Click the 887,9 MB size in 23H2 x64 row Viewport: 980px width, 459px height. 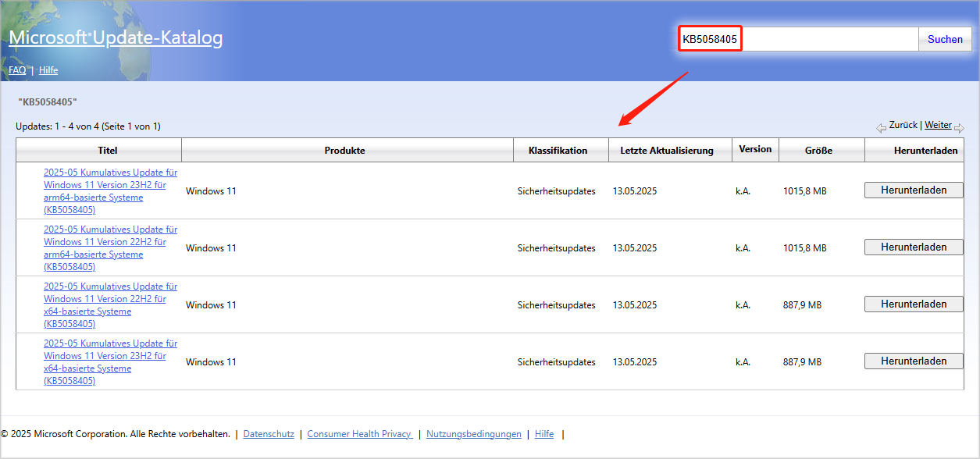(802, 362)
